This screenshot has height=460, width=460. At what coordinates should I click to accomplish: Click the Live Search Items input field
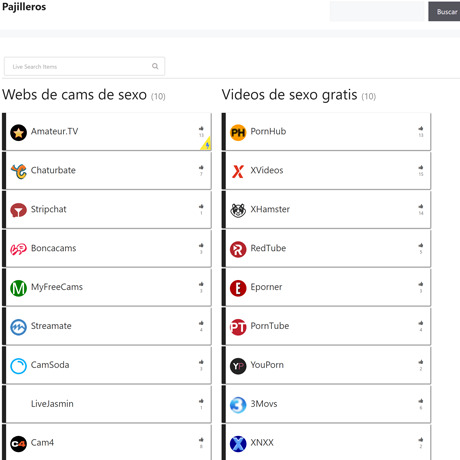(84, 66)
